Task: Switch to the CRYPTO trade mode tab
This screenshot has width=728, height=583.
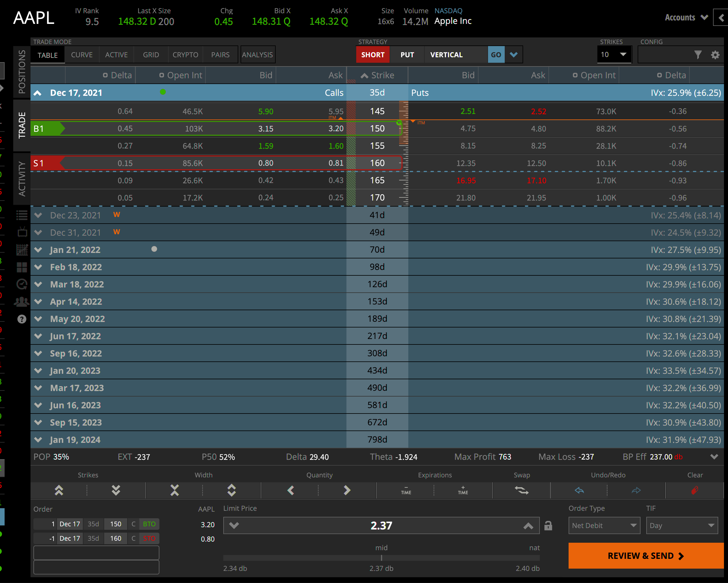Action: [185, 55]
